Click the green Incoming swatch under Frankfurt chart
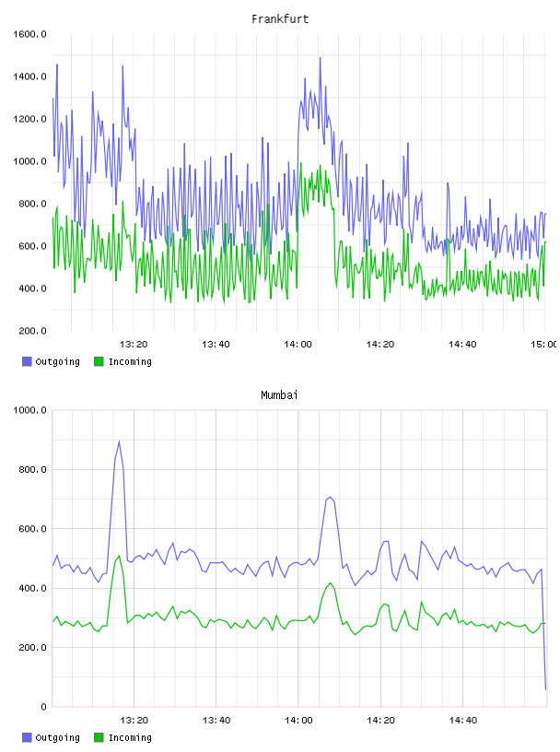The width and height of the screenshot is (560, 752). [x=99, y=361]
